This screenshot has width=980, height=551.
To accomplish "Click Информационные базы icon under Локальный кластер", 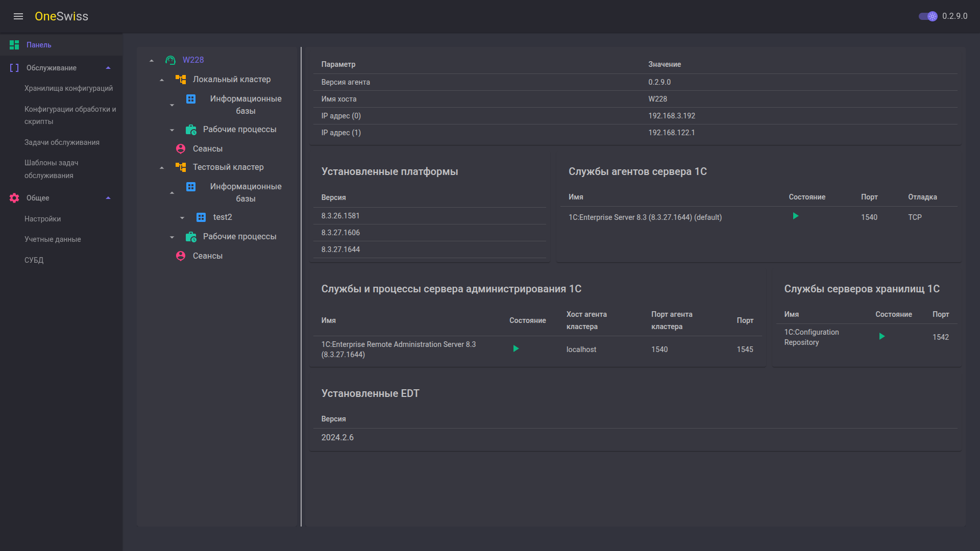I will coord(191,99).
